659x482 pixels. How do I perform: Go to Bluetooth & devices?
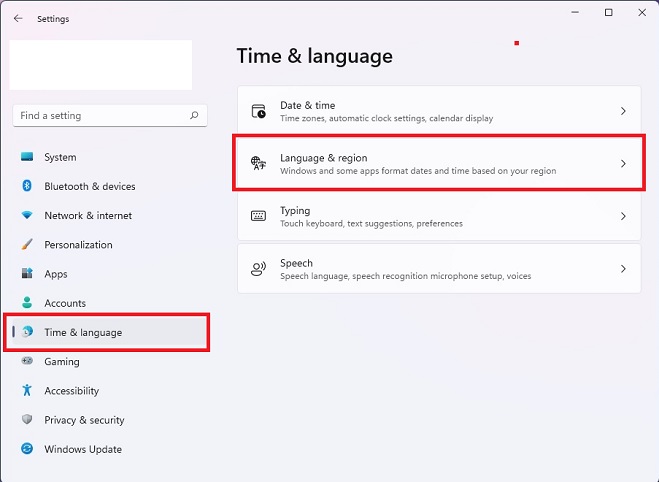[x=90, y=186]
